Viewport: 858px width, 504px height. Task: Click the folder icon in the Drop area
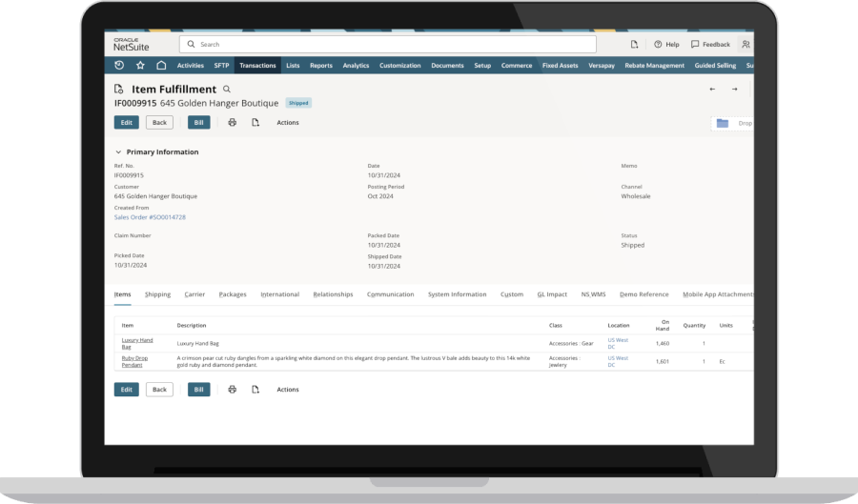click(722, 123)
